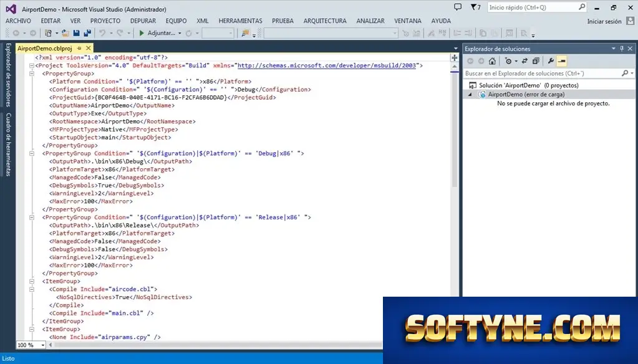This screenshot has width=638, height=364.
Task: Toggle pin on AirportDemo.cblproj tab
Action: pyautogui.click(x=79, y=48)
